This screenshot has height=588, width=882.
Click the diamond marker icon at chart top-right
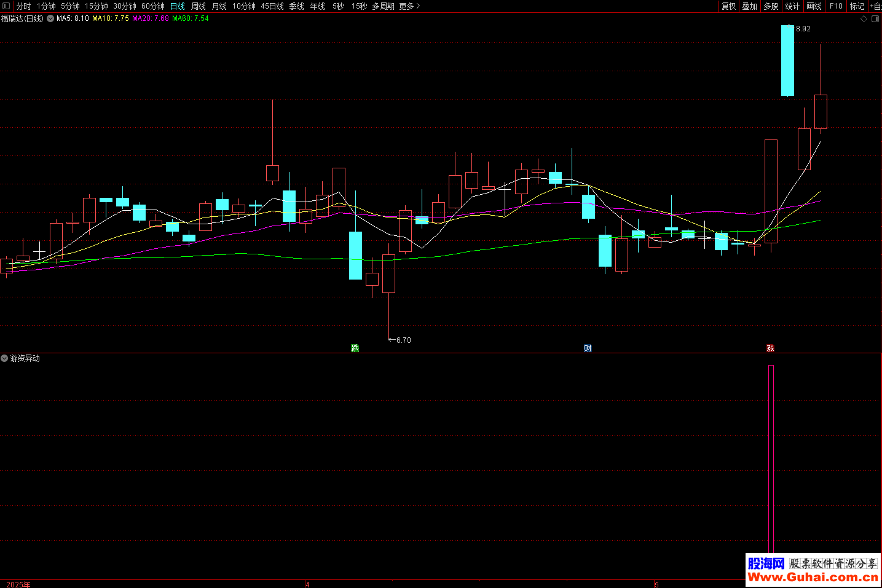[864, 19]
